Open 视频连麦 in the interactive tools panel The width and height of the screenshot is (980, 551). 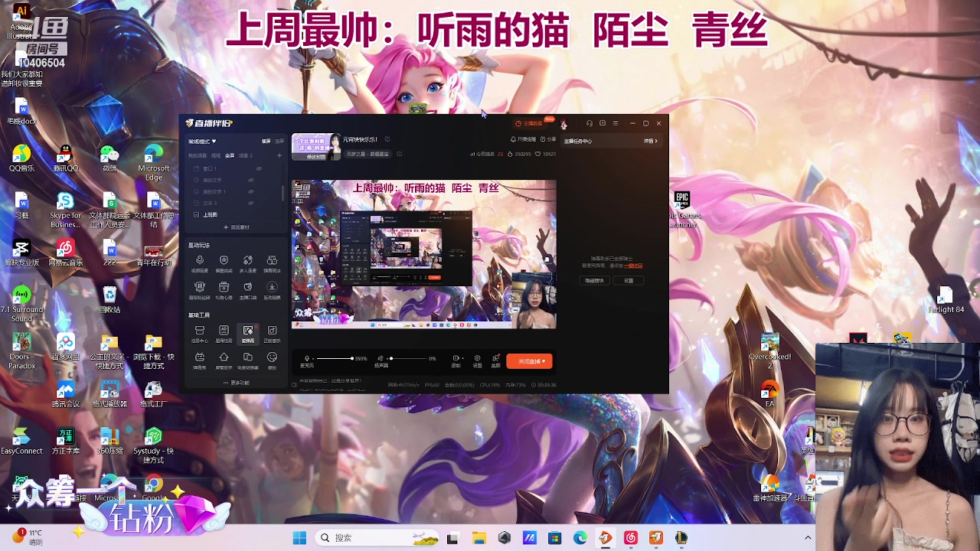tap(200, 264)
